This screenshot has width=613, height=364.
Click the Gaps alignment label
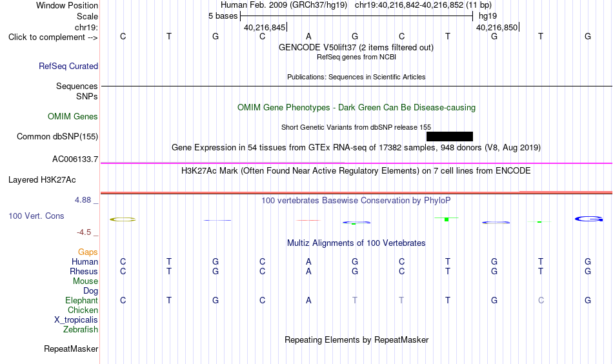[88, 252]
